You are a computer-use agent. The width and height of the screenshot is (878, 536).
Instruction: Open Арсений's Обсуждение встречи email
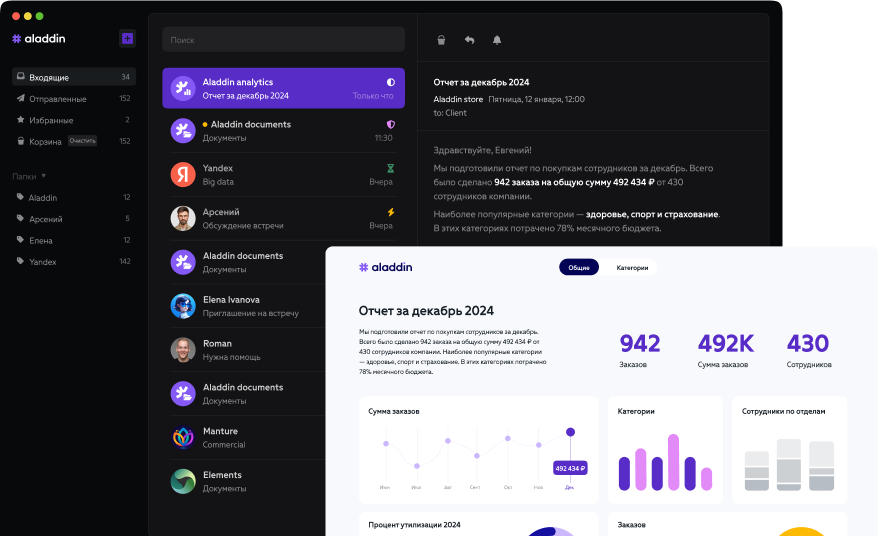click(283, 218)
